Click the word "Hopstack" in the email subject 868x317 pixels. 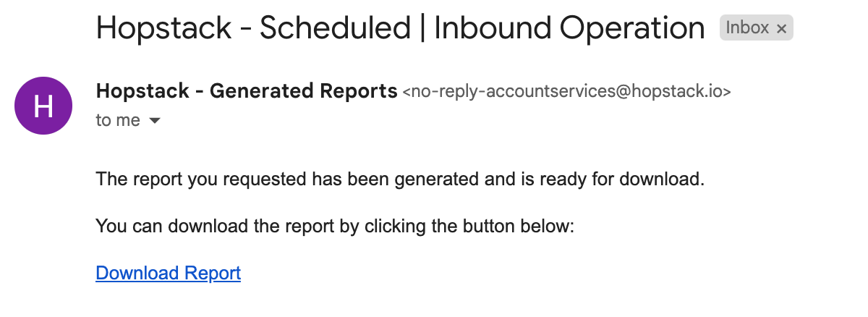click(163, 28)
